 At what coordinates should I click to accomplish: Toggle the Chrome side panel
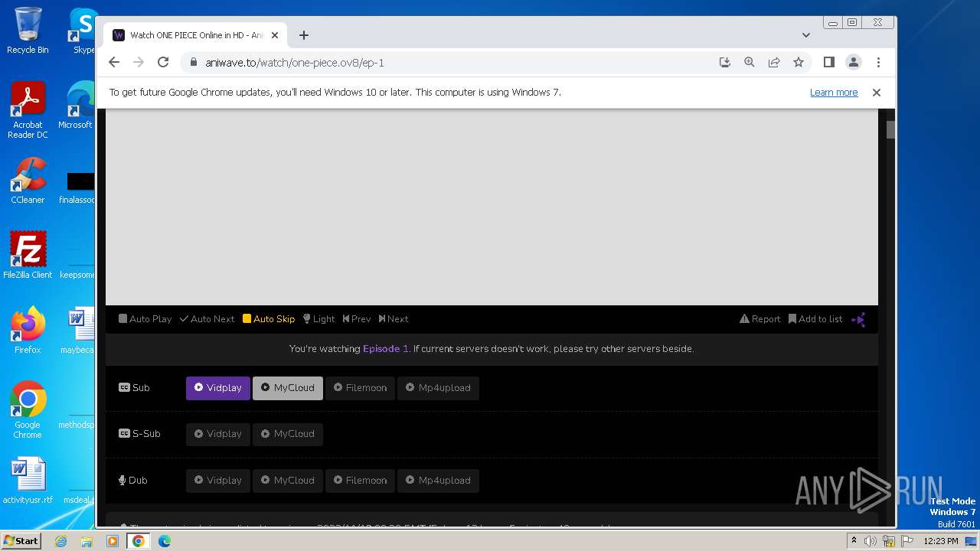click(x=828, y=63)
